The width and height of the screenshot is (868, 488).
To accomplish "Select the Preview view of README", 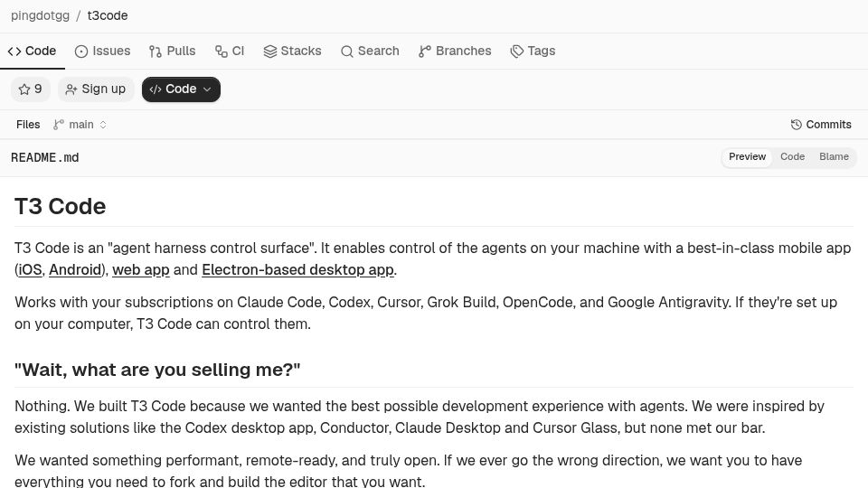I will pos(747,156).
